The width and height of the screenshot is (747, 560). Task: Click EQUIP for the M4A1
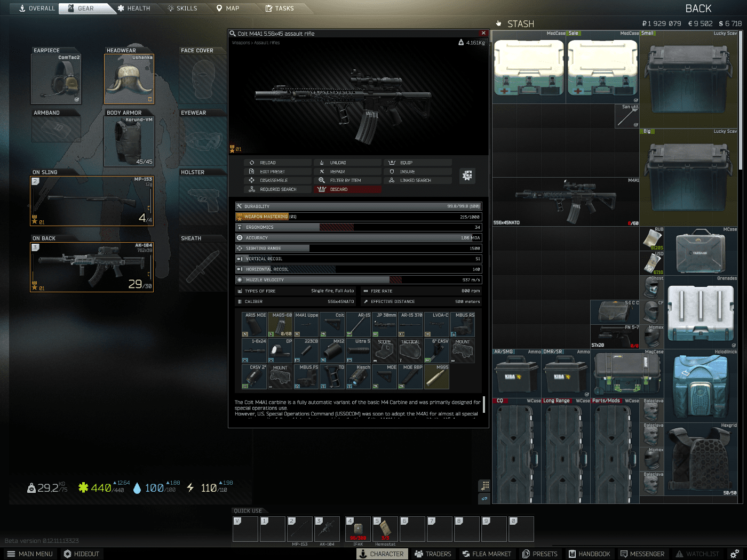[x=418, y=163]
